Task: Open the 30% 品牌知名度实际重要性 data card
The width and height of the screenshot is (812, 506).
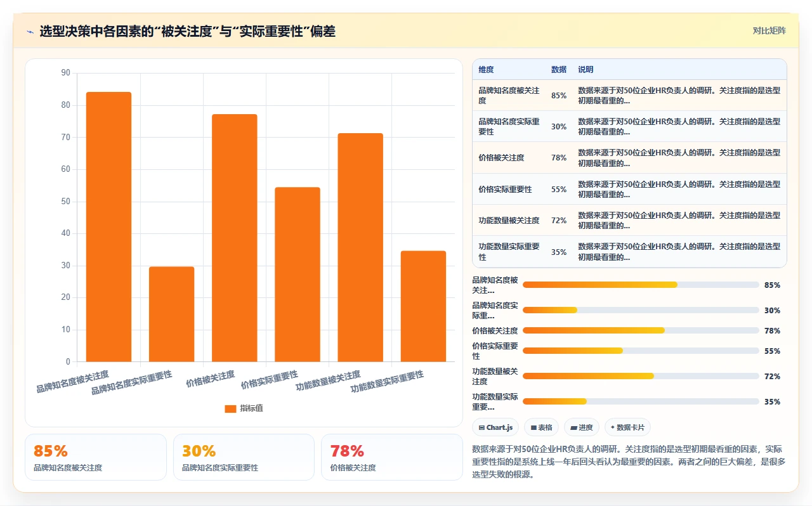Action: [x=244, y=457]
